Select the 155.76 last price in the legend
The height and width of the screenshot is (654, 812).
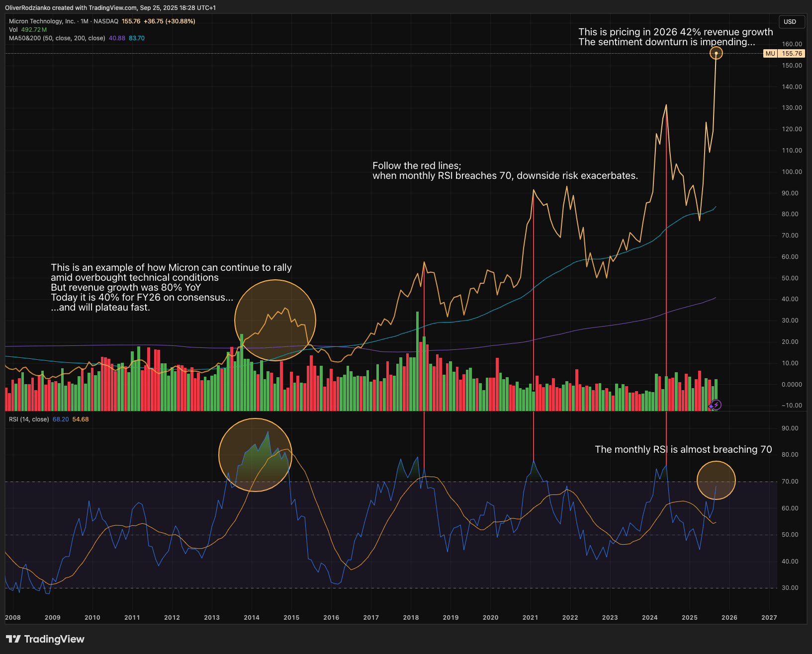[x=130, y=21]
